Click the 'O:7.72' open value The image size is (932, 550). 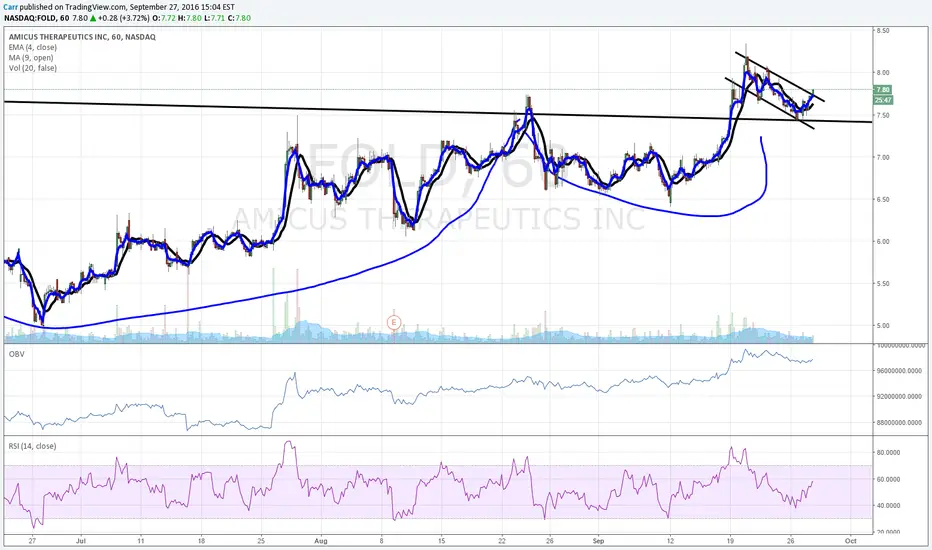[x=164, y=18]
